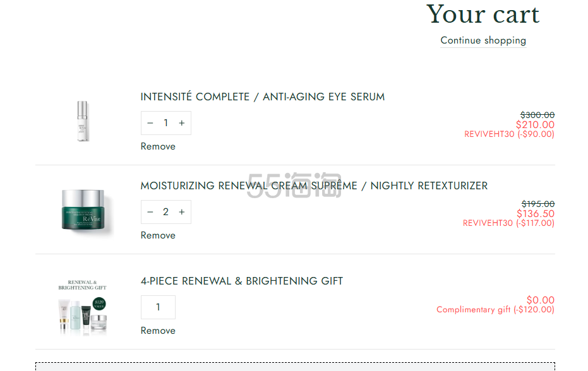Decrease quantity of Intensité Complete eye serum
The width and height of the screenshot is (588, 371).
click(150, 123)
